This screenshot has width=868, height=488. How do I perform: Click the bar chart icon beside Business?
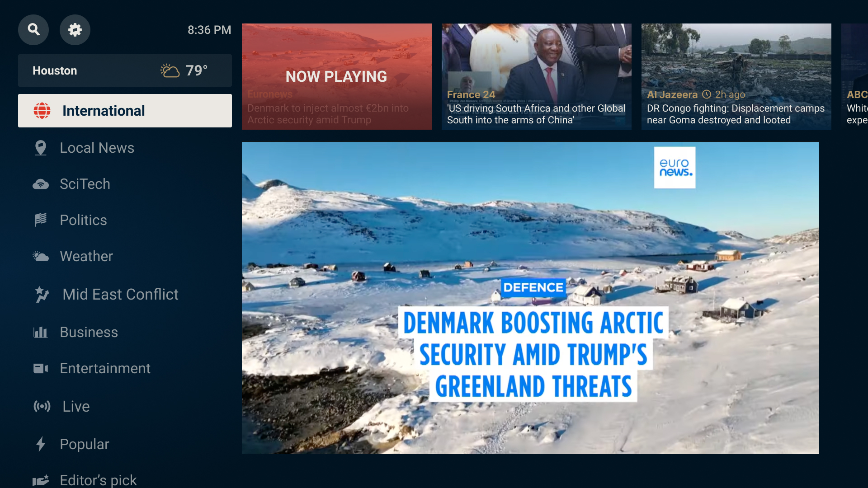pyautogui.click(x=41, y=332)
